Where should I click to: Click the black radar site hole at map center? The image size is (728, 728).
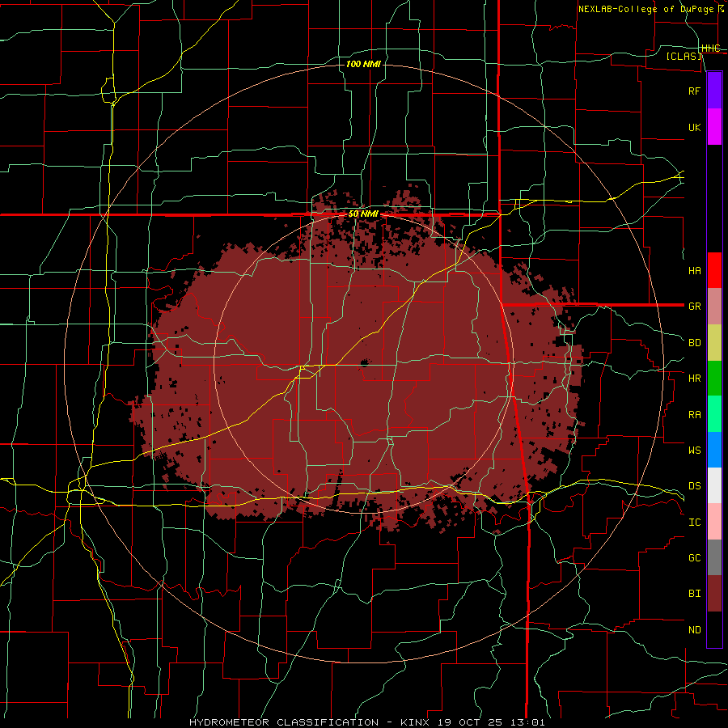point(365,362)
